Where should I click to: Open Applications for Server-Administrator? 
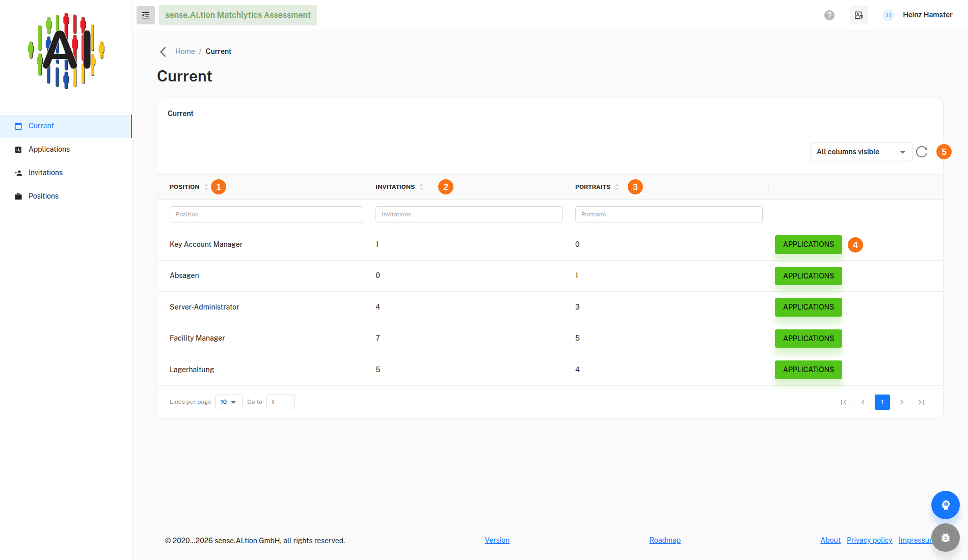pyautogui.click(x=809, y=307)
